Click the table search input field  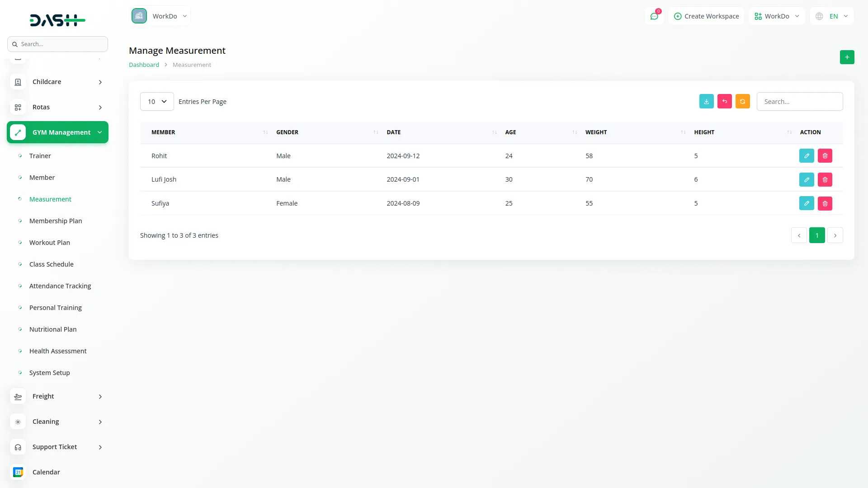click(799, 102)
